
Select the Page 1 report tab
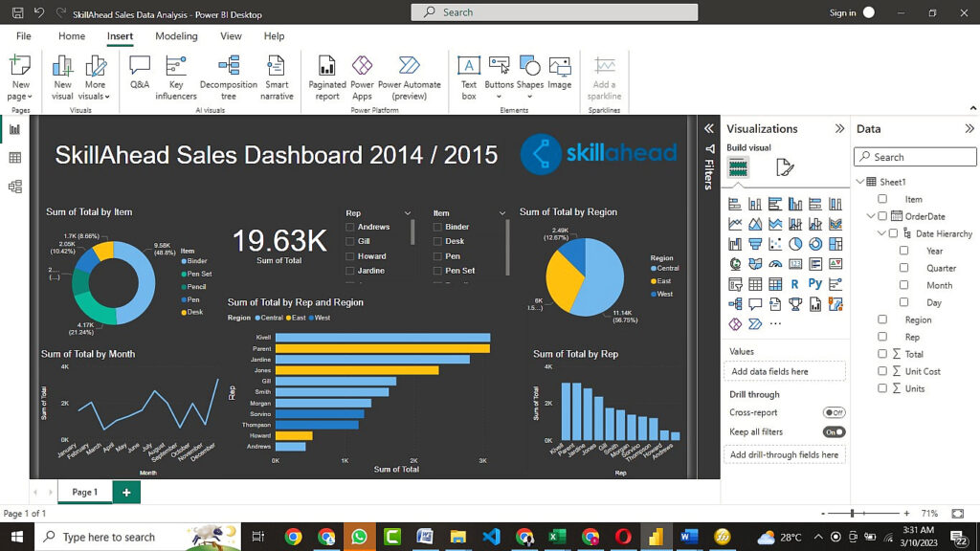[x=85, y=493]
